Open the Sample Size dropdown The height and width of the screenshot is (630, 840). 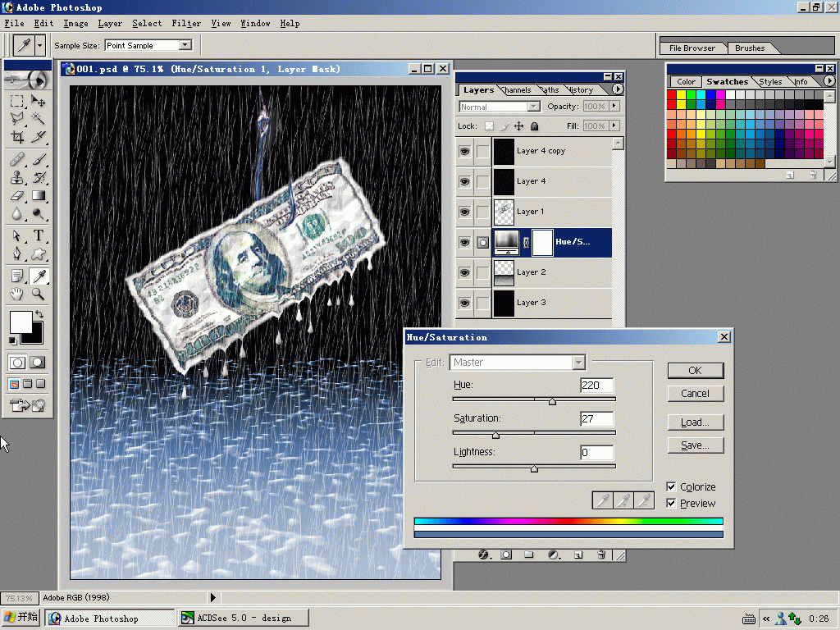pyautogui.click(x=185, y=45)
